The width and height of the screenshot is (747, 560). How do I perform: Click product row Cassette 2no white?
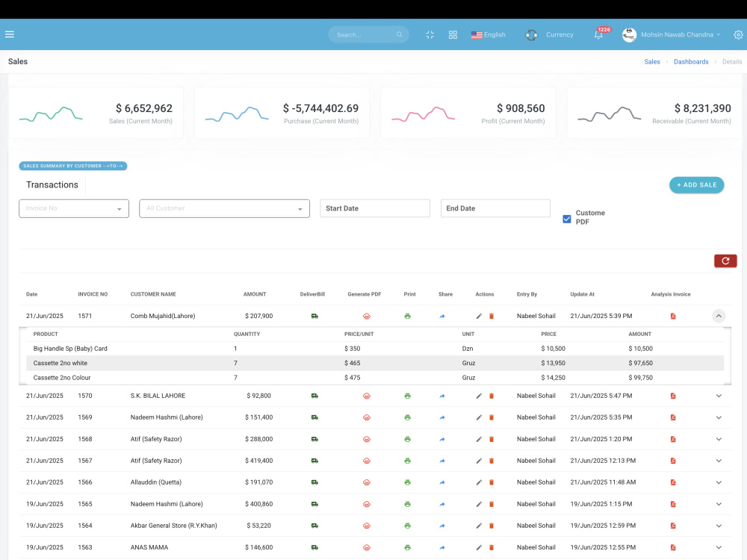pyautogui.click(x=375, y=364)
